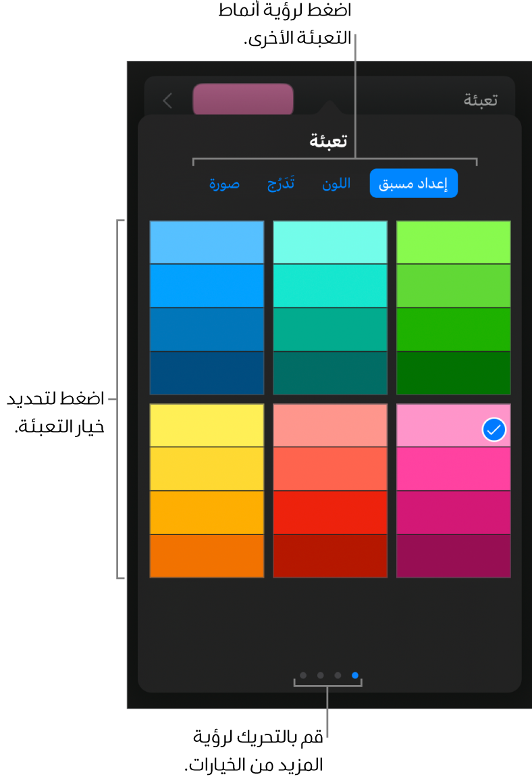Choose the darkest navy blue swatch
This screenshot has height=779, width=532.
coord(207,373)
